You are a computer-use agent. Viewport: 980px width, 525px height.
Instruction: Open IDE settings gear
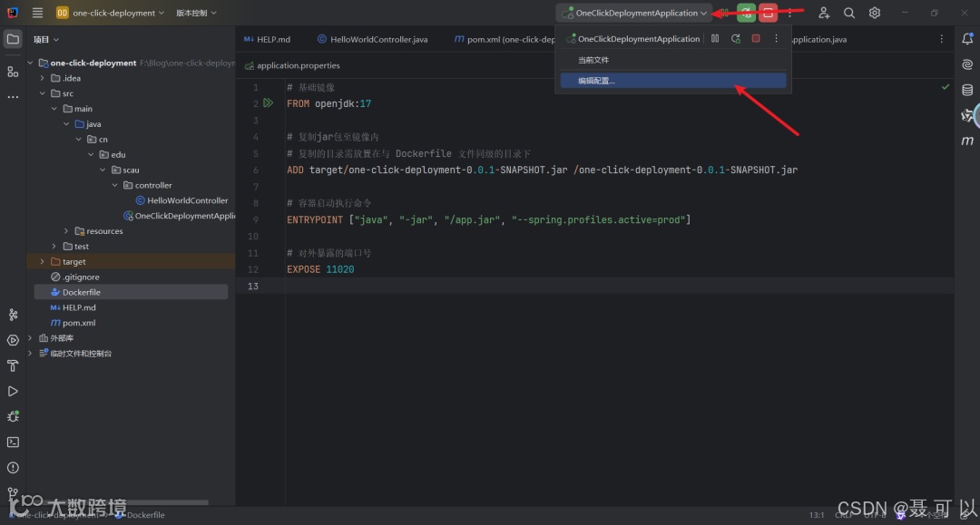pyautogui.click(x=875, y=13)
